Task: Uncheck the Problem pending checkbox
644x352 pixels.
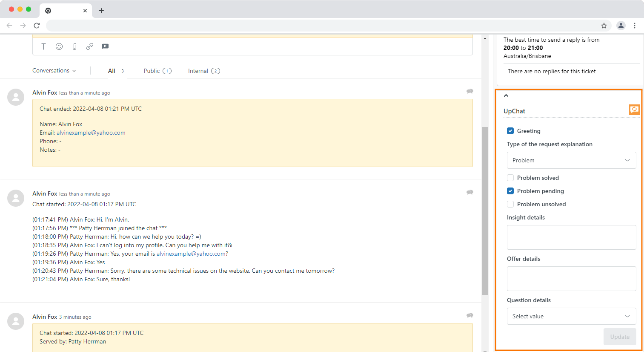Action: pos(510,191)
